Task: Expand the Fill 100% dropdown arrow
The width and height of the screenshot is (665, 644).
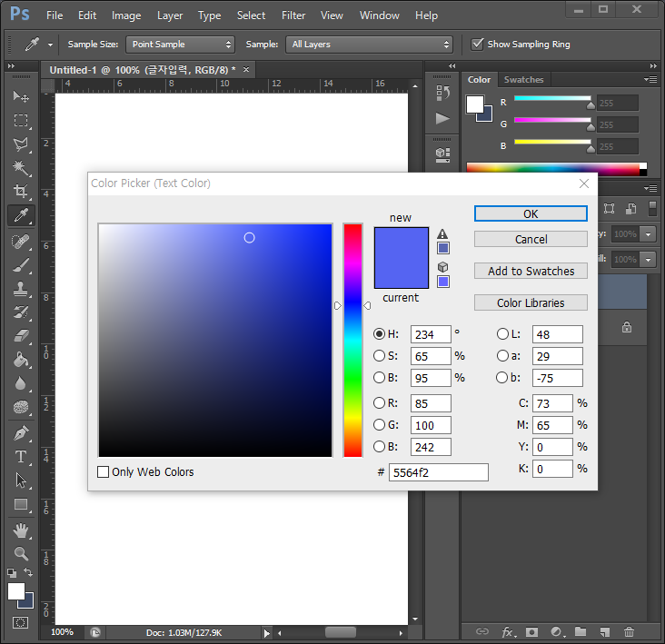Action: [x=648, y=260]
